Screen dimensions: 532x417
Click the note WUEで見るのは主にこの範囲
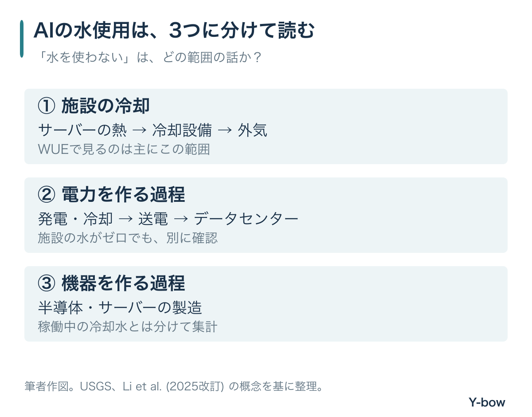124,149
